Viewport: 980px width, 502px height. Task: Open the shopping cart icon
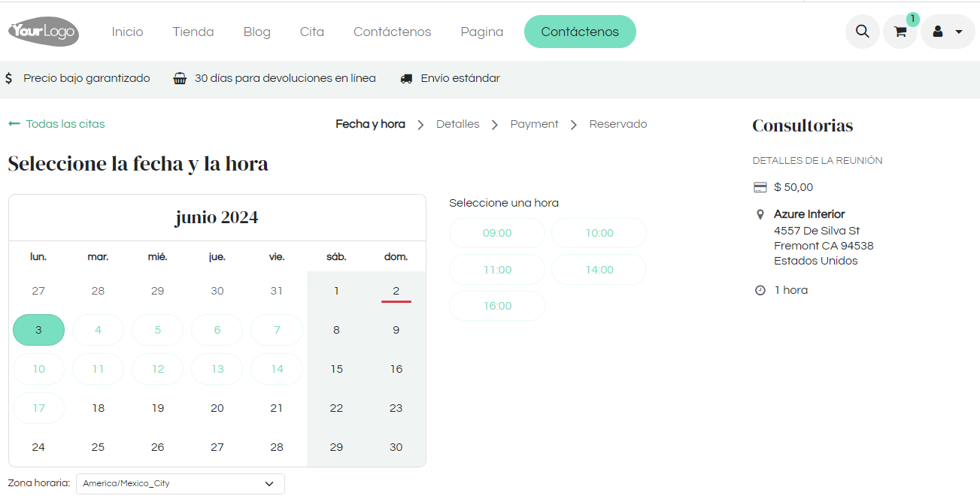click(900, 32)
